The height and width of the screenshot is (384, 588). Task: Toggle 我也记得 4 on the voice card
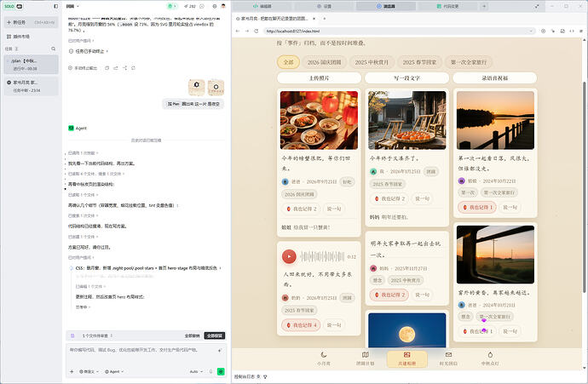coord(301,324)
